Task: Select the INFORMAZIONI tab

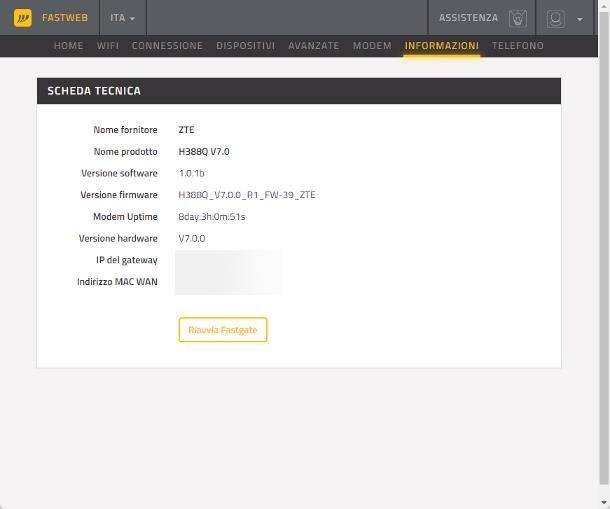Action: click(x=442, y=46)
